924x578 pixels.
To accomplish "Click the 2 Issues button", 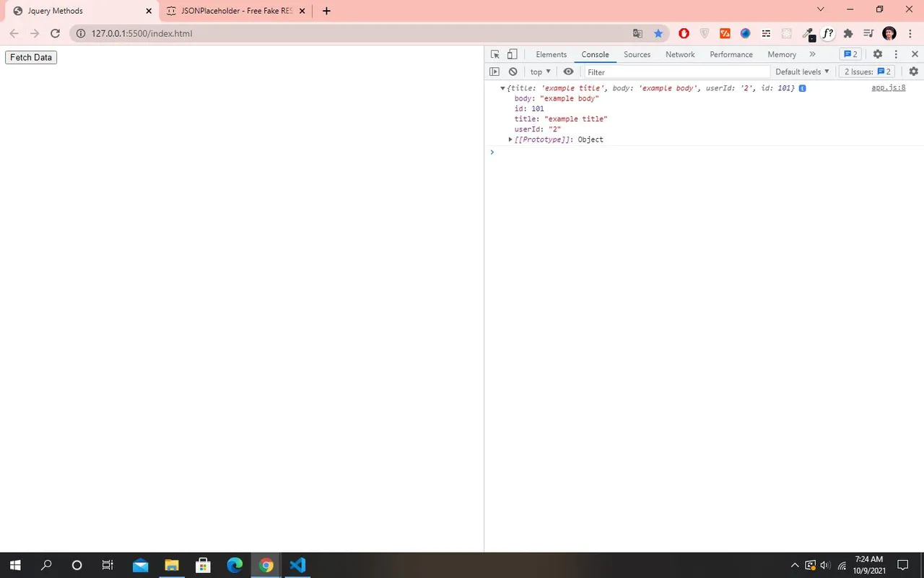I will point(867,72).
